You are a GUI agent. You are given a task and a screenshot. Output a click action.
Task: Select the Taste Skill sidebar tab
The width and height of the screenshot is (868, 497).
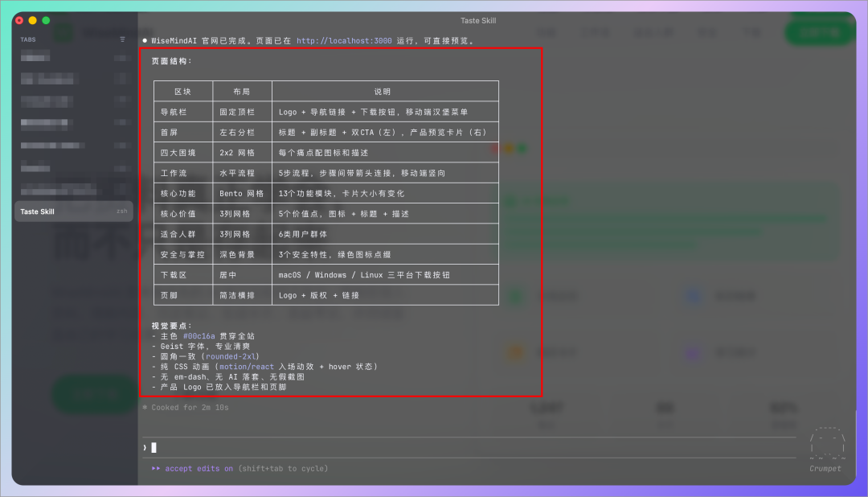coord(74,212)
